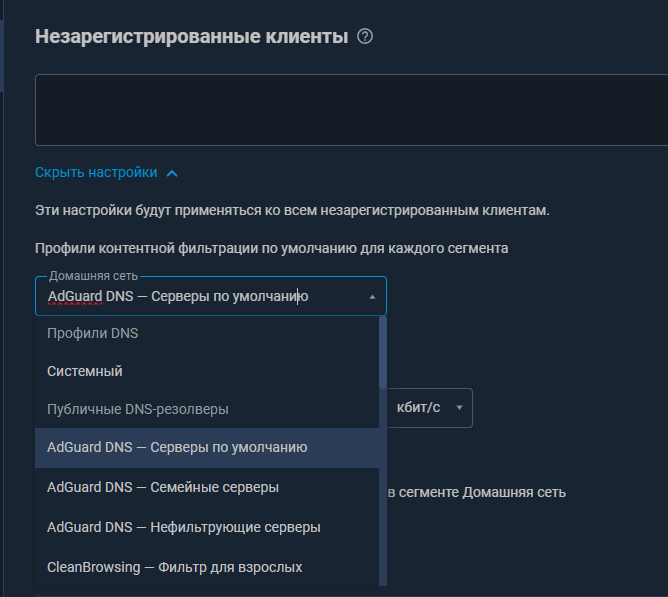Open the кбит/с units dropdown

429,408
